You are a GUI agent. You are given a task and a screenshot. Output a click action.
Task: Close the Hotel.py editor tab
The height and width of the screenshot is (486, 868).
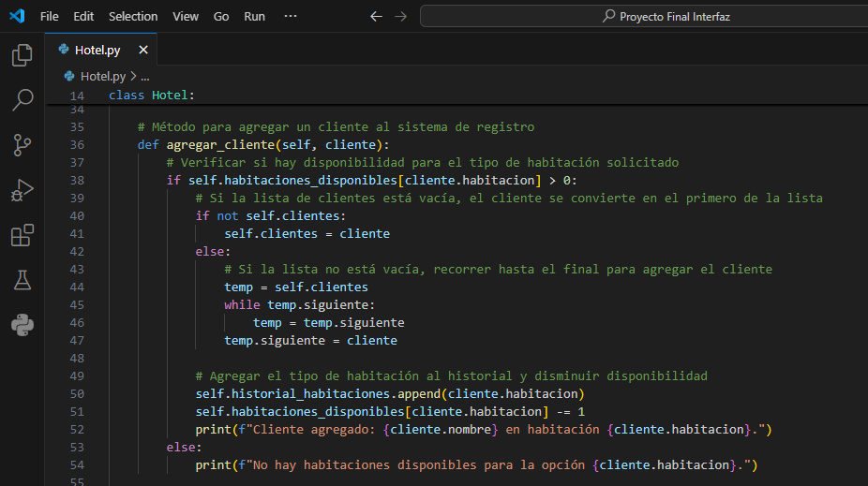coord(143,50)
